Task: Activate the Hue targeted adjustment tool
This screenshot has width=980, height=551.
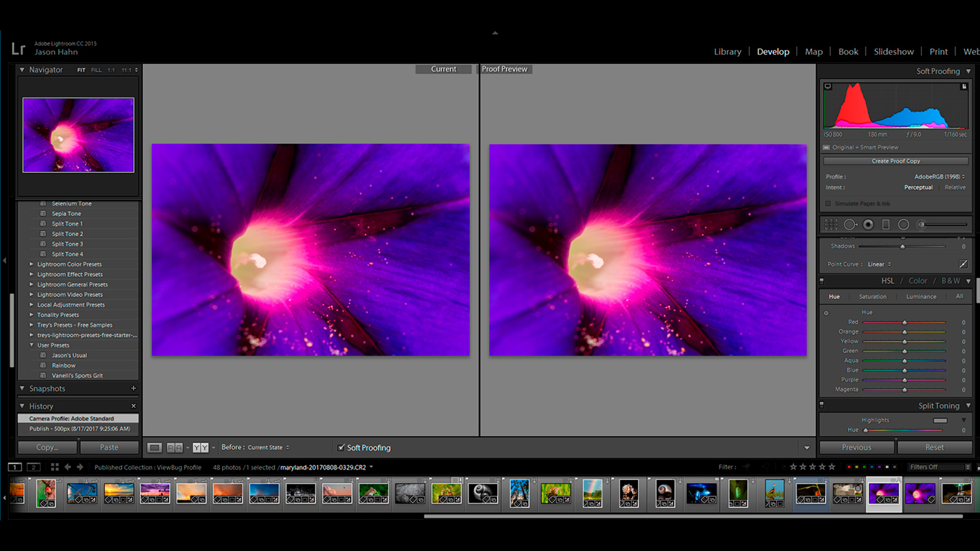Action: point(826,313)
